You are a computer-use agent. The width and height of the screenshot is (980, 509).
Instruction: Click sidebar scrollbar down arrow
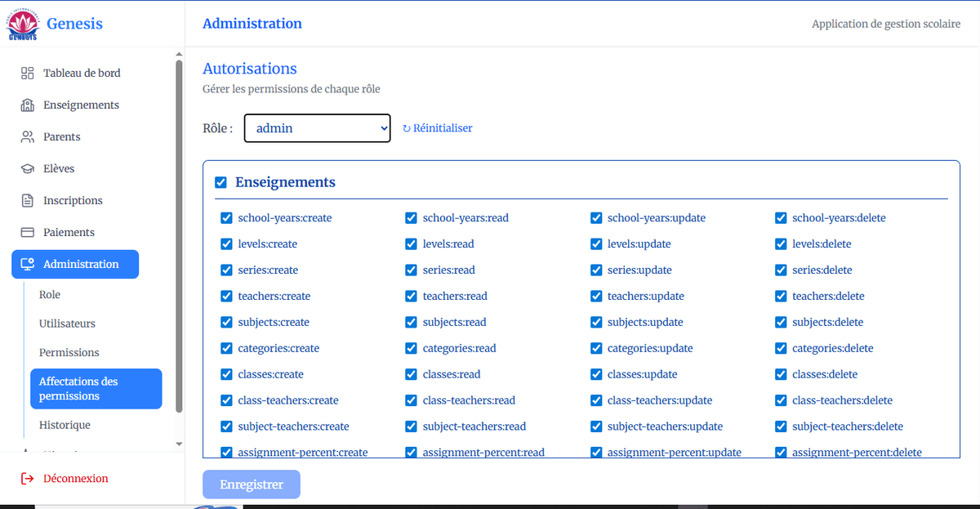click(179, 444)
